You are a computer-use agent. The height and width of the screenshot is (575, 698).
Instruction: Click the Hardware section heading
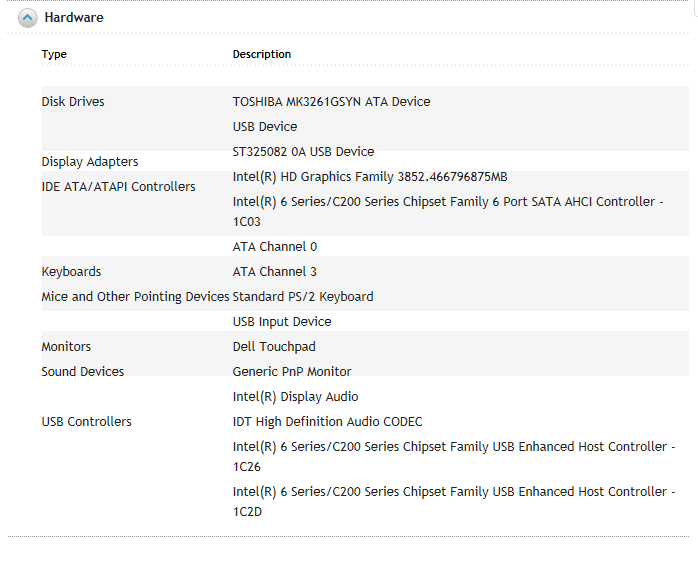tap(74, 18)
